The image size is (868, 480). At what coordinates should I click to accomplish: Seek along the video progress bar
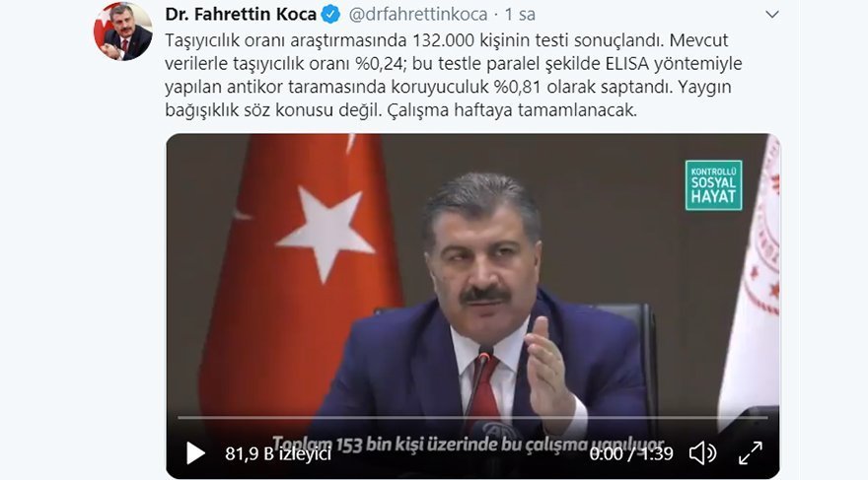tap(472, 418)
